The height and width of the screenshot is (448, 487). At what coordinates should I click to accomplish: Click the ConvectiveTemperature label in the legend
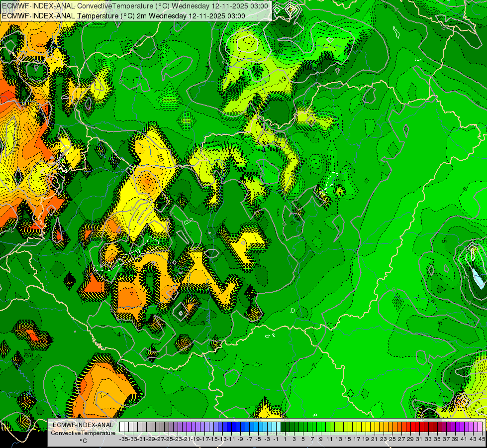coord(83,433)
